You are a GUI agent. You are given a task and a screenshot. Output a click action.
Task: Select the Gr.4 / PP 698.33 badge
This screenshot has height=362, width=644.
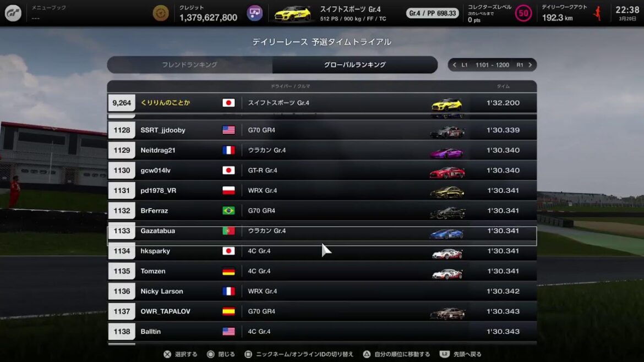433,13
